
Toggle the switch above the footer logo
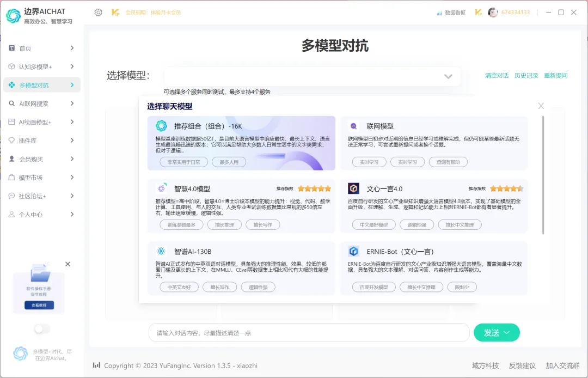pos(41,328)
